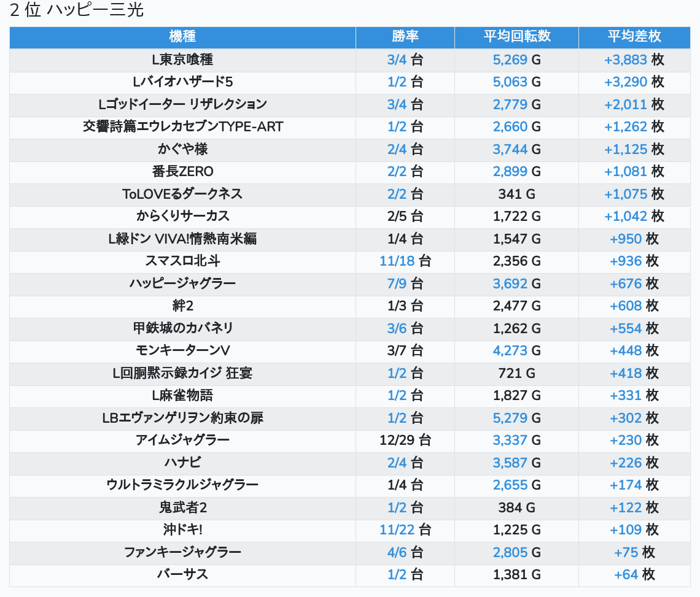Viewport: 700px width, 597px height.
Task: Click the 機種 column header
Action: (182, 37)
